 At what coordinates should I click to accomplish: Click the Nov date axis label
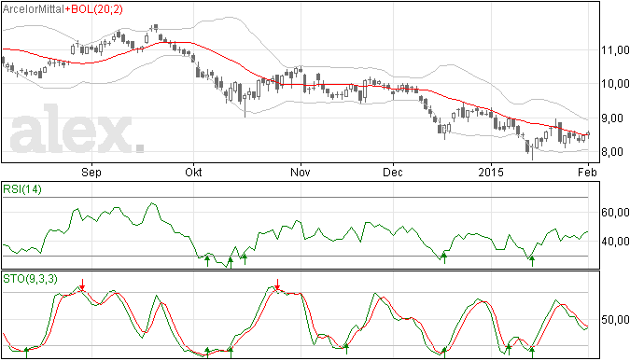tap(301, 172)
